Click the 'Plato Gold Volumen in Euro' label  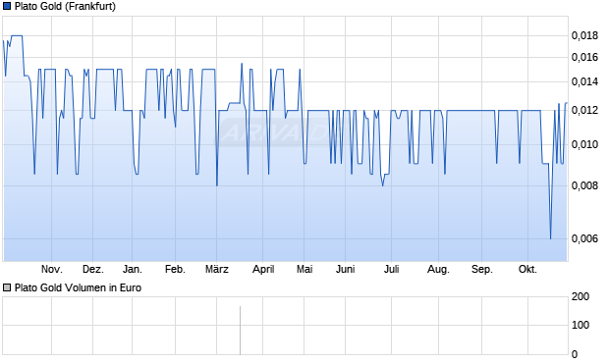pos(78,287)
